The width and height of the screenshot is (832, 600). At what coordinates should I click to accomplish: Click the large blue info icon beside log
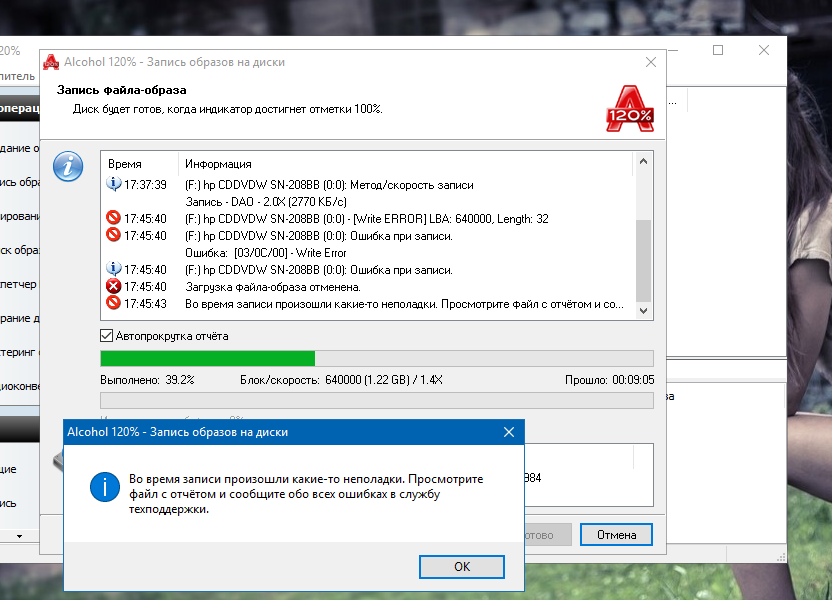click(x=68, y=166)
